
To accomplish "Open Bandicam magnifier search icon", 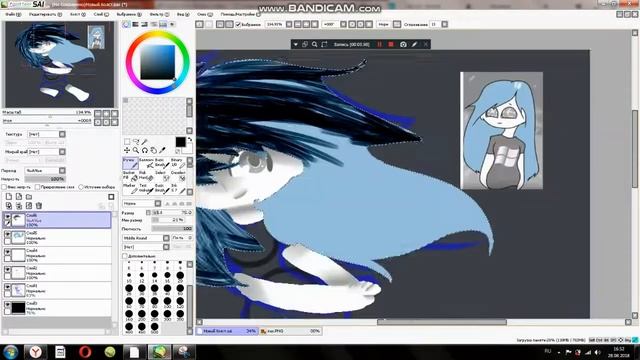I will coord(315,44).
